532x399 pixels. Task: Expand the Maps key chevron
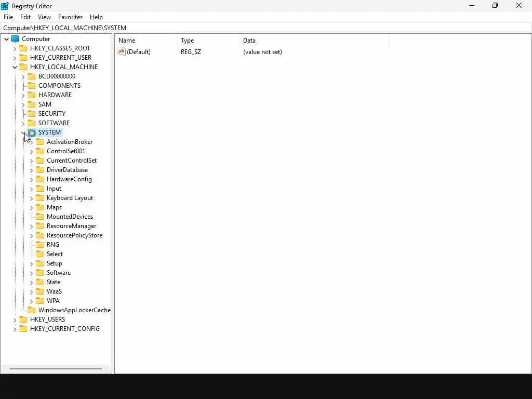[31, 208]
